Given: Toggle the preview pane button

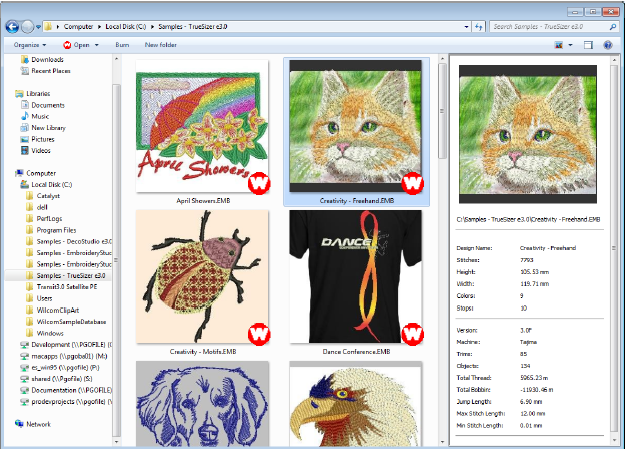Looking at the screenshot, I should coord(586,45).
